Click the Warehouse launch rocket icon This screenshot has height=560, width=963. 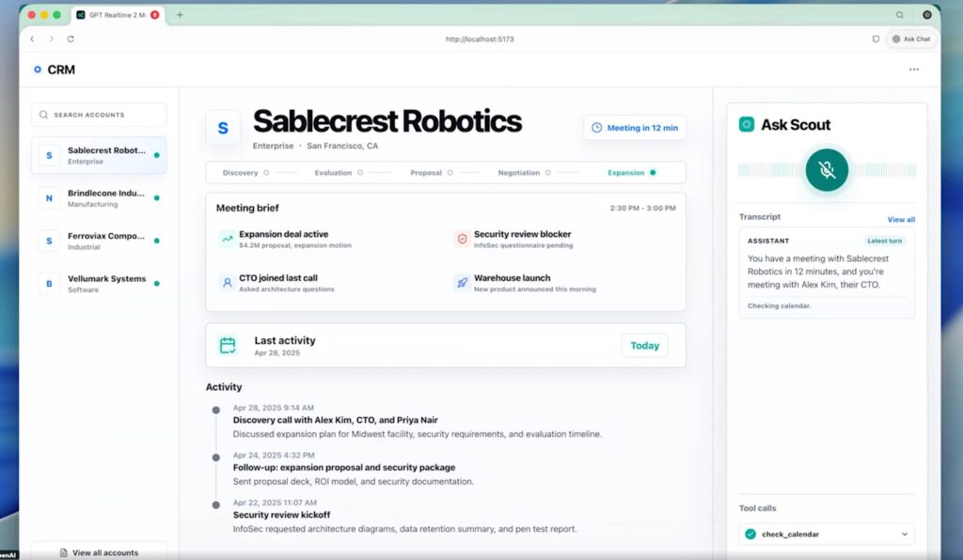[462, 283]
